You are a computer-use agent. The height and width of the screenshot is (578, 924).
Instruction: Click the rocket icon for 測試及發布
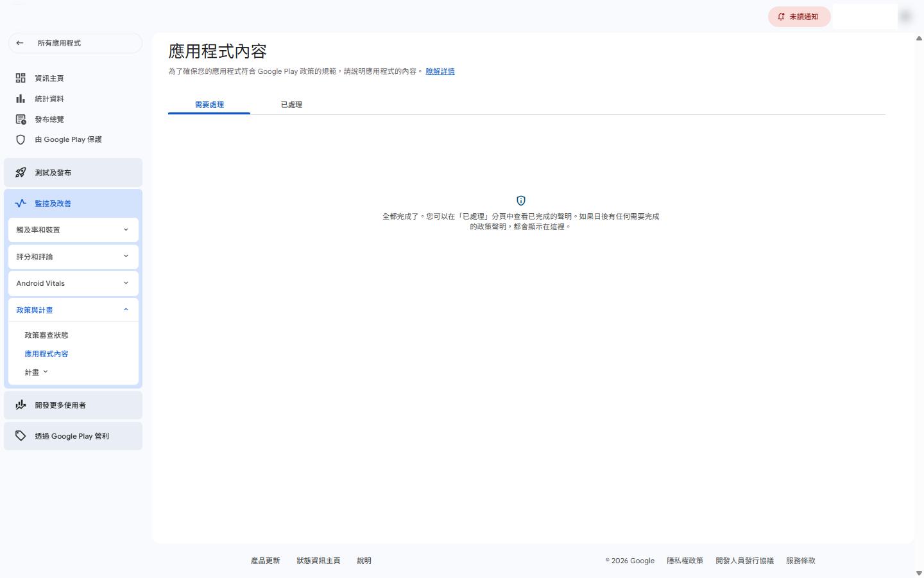pyautogui.click(x=21, y=172)
